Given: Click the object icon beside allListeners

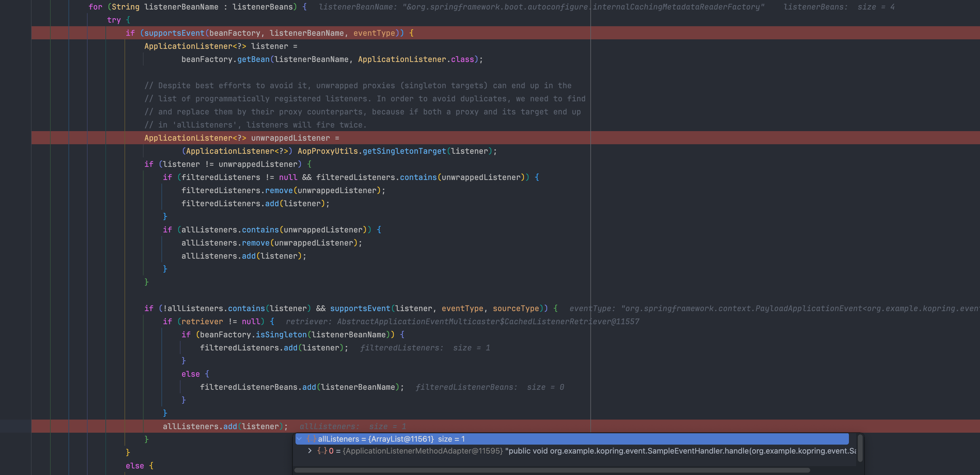Looking at the screenshot, I should 312,439.
